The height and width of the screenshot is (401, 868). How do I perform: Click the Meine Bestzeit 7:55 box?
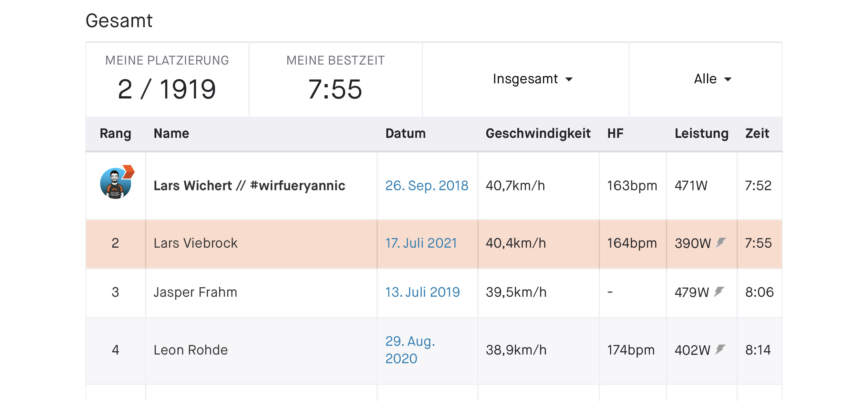(x=335, y=79)
